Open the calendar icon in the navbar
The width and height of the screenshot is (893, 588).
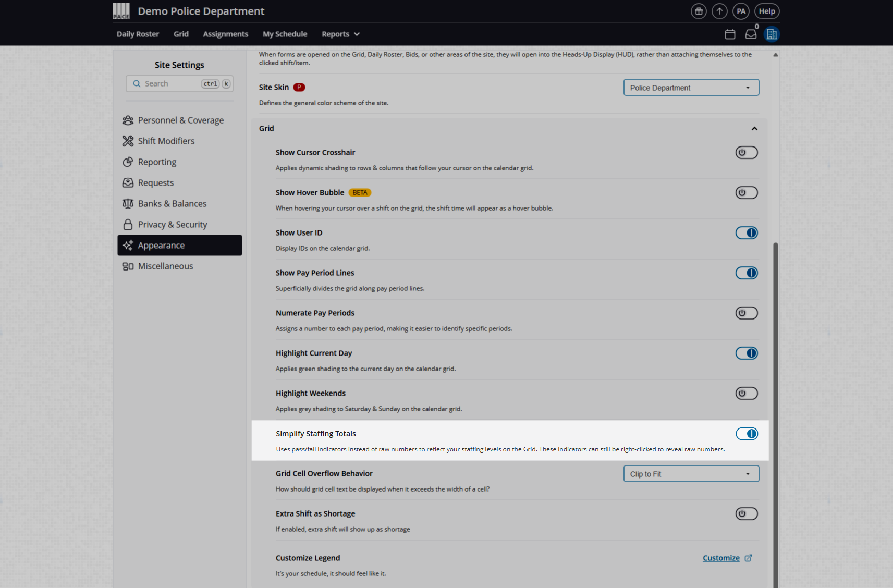coord(730,34)
